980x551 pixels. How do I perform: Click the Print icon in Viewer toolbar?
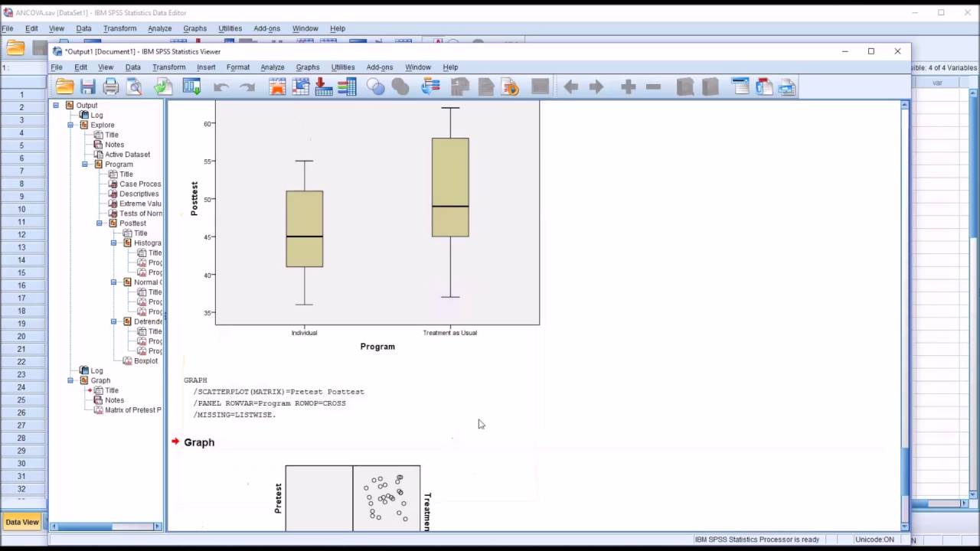click(x=111, y=87)
